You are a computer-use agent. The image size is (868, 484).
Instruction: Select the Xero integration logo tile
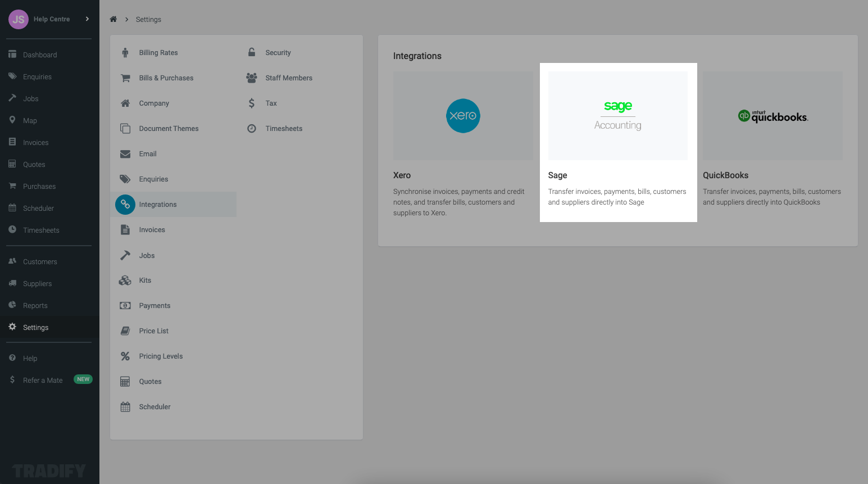coord(463,116)
